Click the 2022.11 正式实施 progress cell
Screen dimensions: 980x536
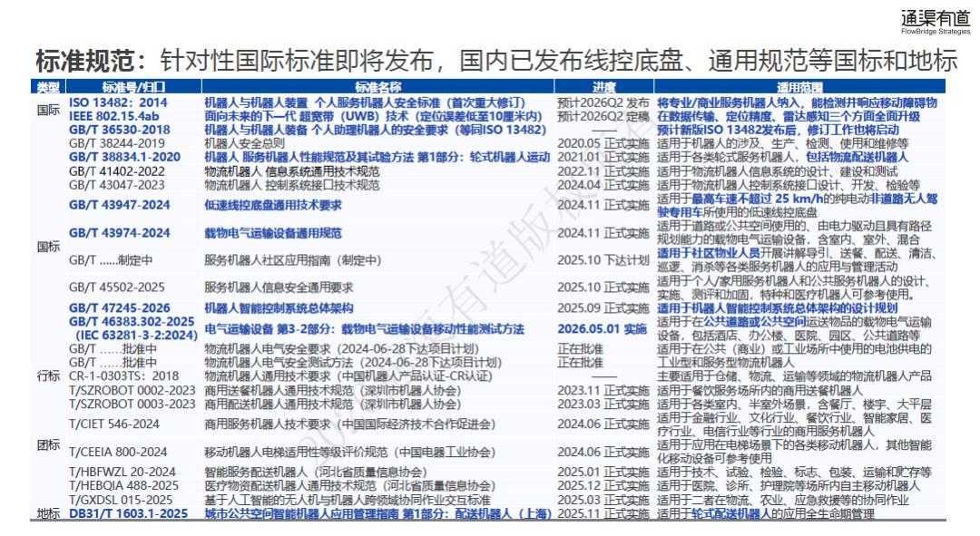coord(603,171)
